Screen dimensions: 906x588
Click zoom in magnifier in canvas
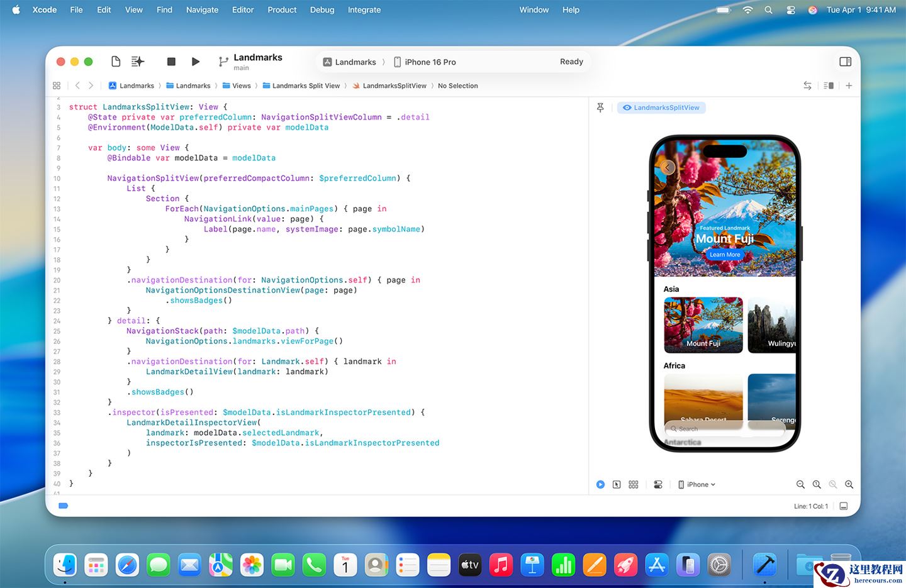tap(849, 485)
